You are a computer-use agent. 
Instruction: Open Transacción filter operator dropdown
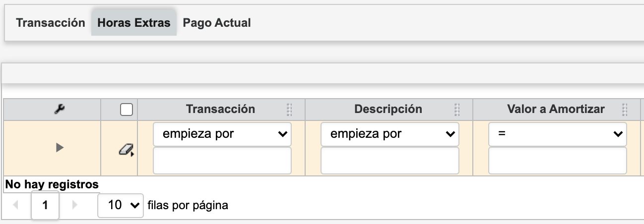[222, 134]
